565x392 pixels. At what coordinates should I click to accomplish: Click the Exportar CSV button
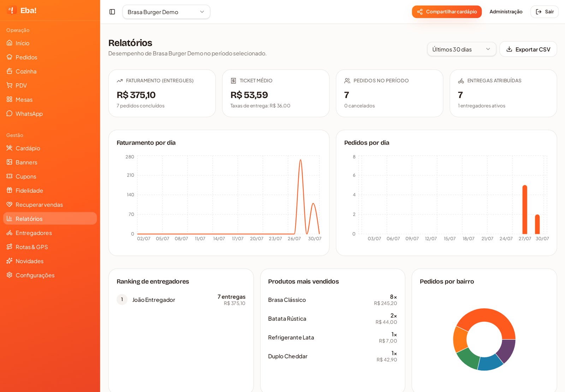[528, 49]
